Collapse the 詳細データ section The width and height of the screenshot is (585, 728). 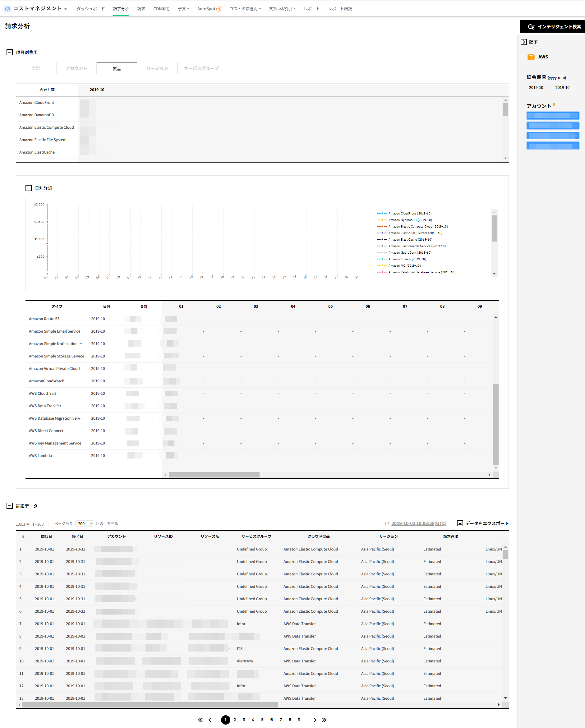10,505
